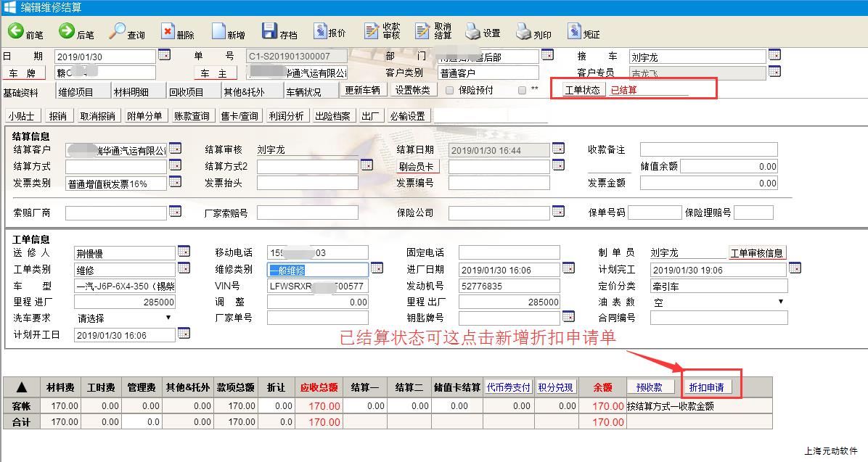Switch to the 维修项目 tab
Screen dimensions: 868x462
[76, 92]
